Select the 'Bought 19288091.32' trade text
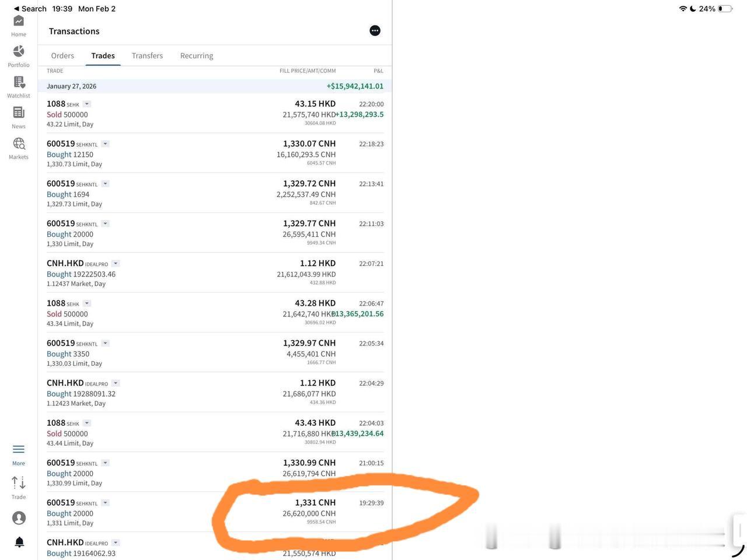 (81, 394)
